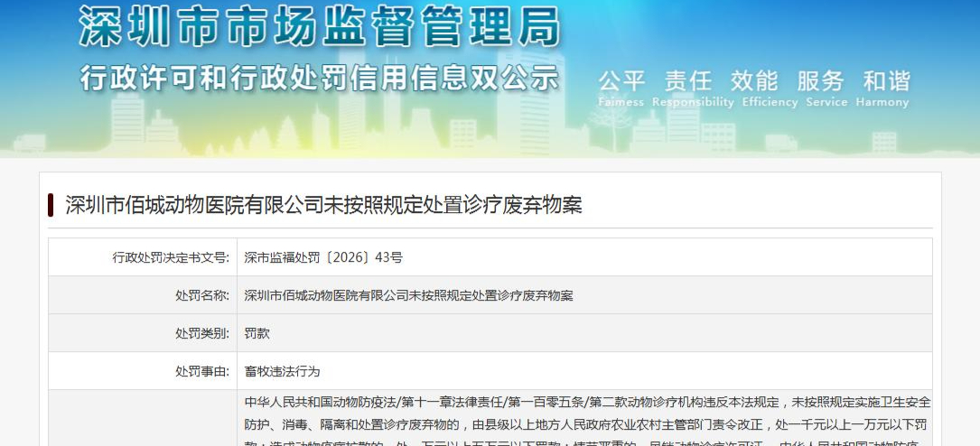Click the 处罚类别 label cell
Image resolution: width=980 pixels, height=446 pixels.
point(143,333)
